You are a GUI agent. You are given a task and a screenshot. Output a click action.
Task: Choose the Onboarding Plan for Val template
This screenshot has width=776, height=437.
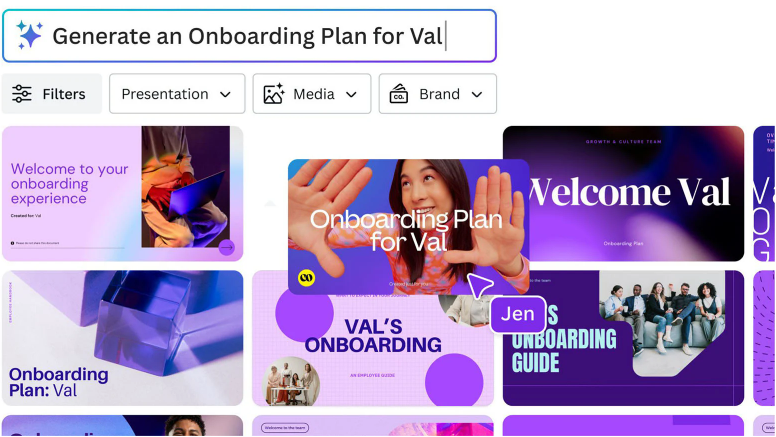(x=408, y=227)
